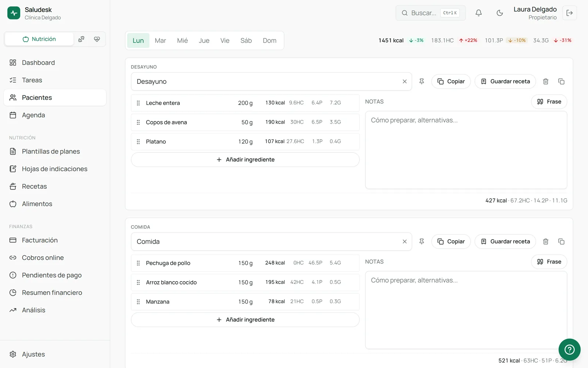Clear the Comida name field
588x368 pixels.
tap(405, 241)
